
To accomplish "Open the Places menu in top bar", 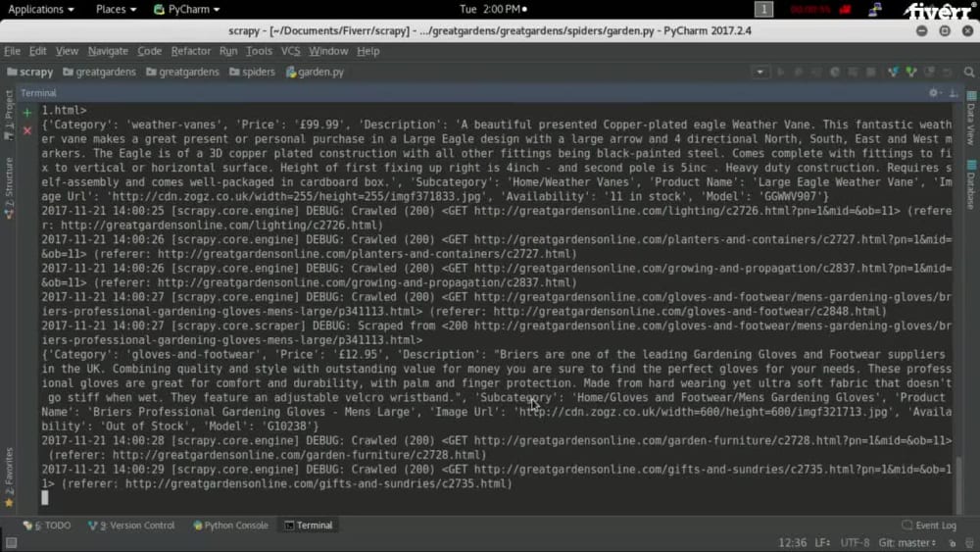I will [x=116, y=10].
